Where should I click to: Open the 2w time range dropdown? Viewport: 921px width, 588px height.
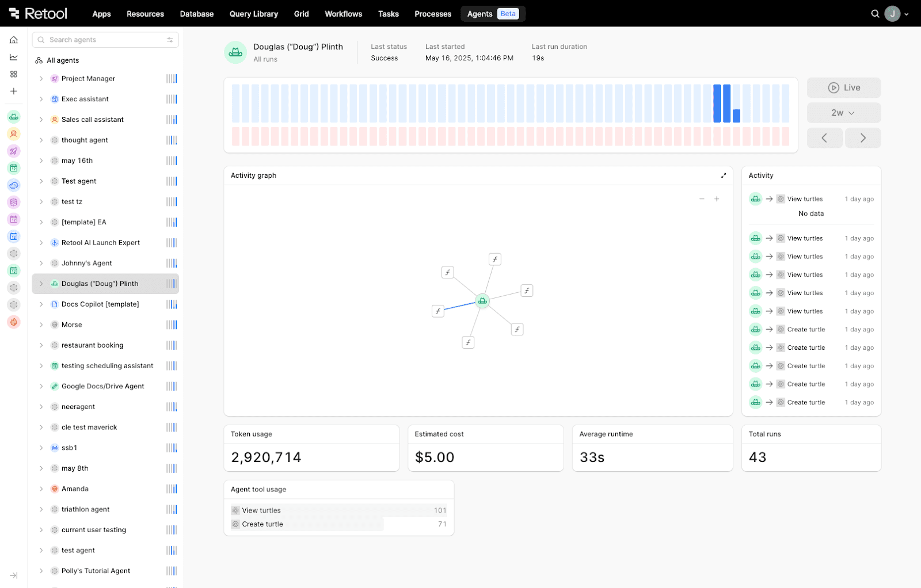844,113
